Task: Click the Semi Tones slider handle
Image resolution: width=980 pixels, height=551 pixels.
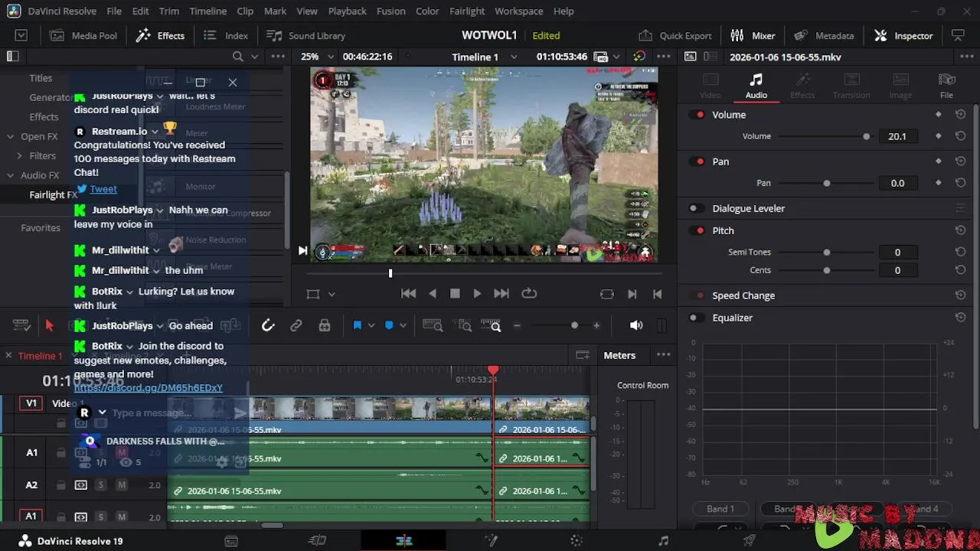Action: (x=827, y=252)
